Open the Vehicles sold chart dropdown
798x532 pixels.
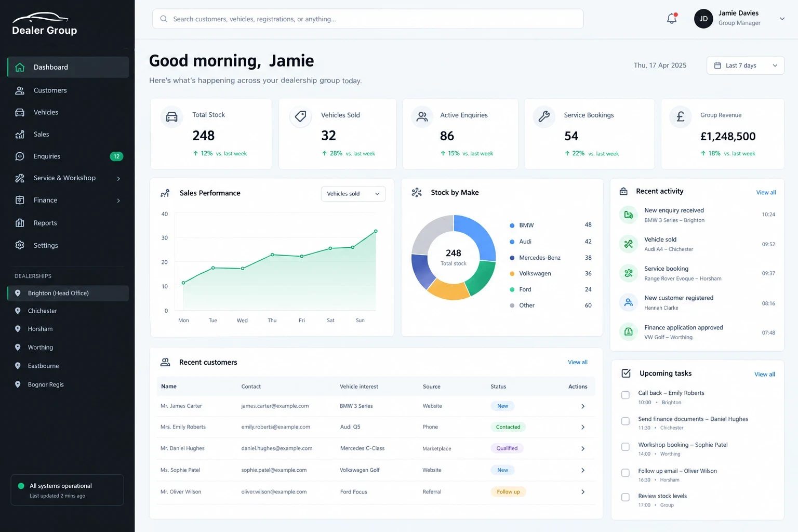(353, 194)
